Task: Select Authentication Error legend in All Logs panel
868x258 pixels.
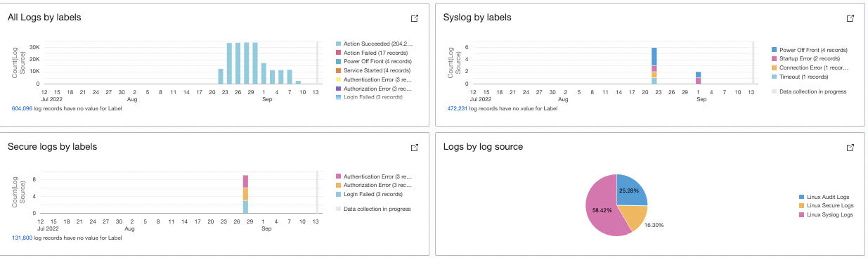Action: (374, 79)
